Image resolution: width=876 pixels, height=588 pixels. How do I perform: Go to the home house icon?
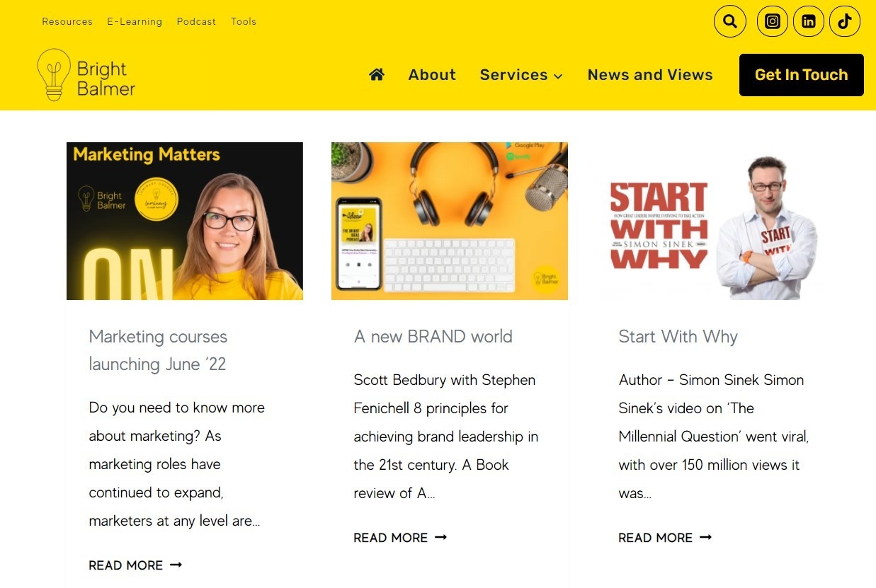pyautogui.click(x=377, y=74)
